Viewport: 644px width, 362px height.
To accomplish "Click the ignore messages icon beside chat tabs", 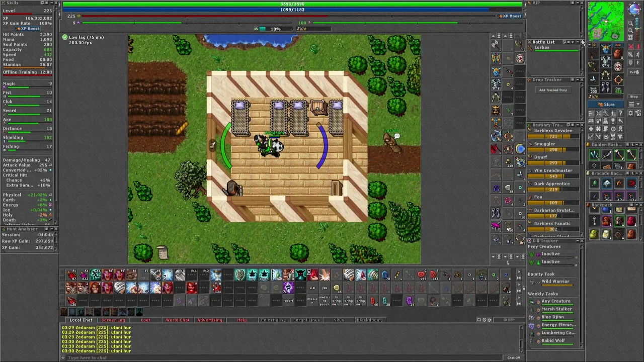I will 485,320.
